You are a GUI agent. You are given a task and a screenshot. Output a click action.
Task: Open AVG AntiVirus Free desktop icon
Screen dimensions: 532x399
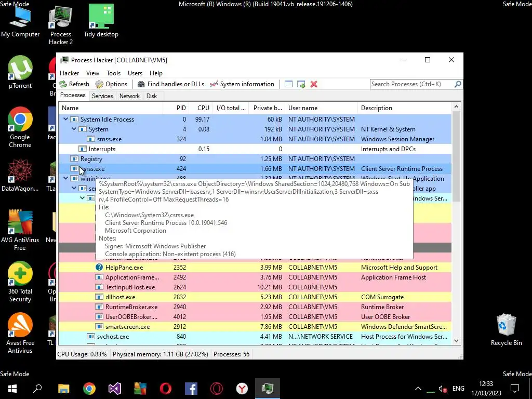(20, 230)
